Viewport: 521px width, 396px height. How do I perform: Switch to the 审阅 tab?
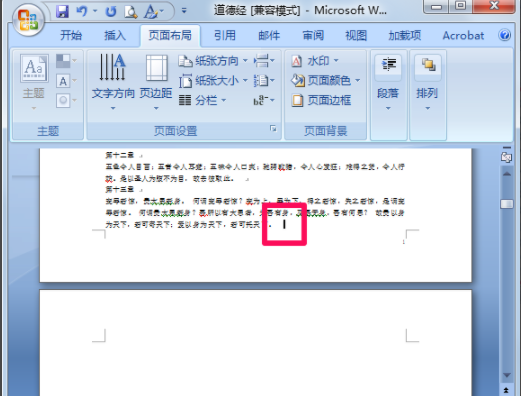click(x=313, y=35)
